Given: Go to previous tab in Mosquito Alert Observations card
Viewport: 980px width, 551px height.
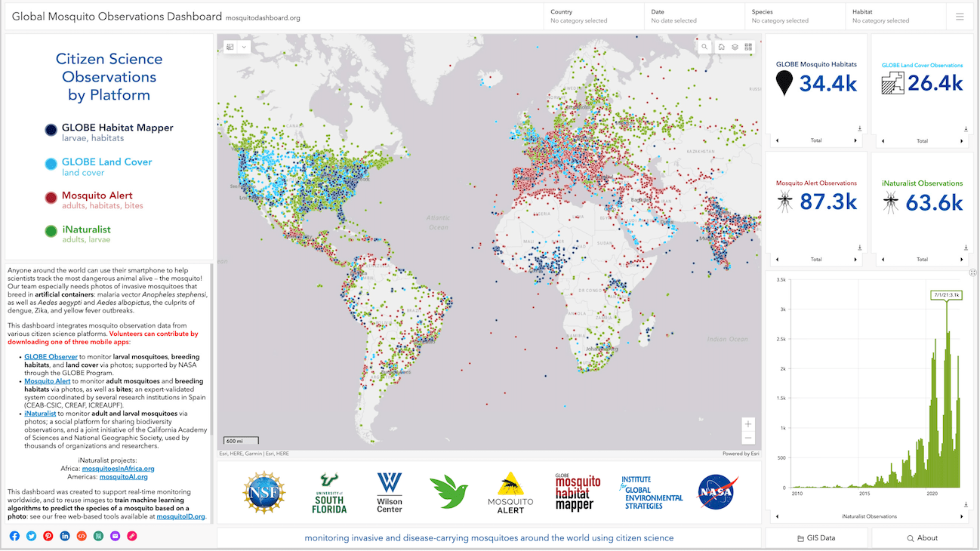Looking at the screenshot, I should coord(776,260).
